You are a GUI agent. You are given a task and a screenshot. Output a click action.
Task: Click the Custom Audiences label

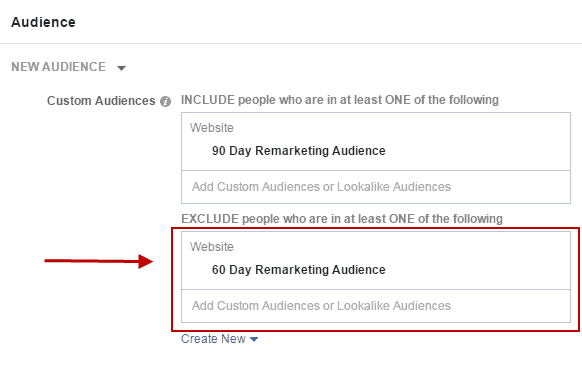tap(101, 101)
